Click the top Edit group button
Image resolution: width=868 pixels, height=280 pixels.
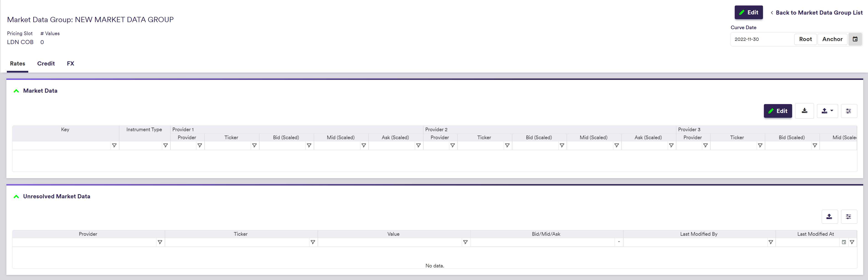pos(748,13)
